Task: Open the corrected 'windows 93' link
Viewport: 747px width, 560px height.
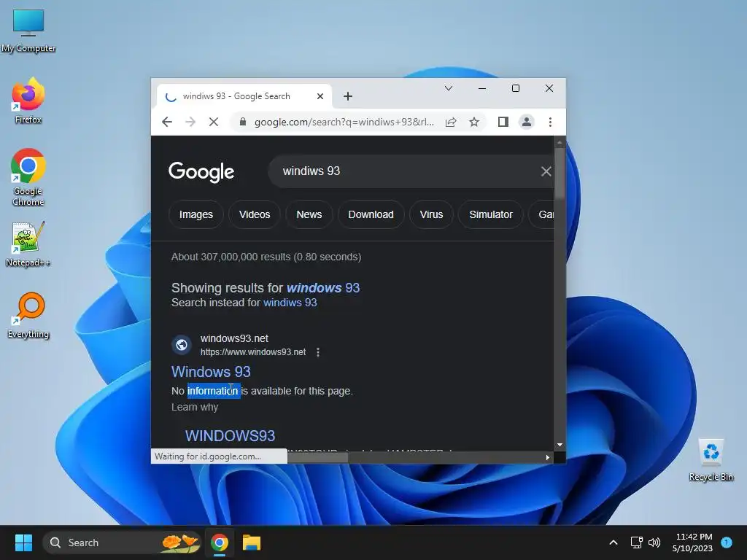Action: [x=323, y=288]
